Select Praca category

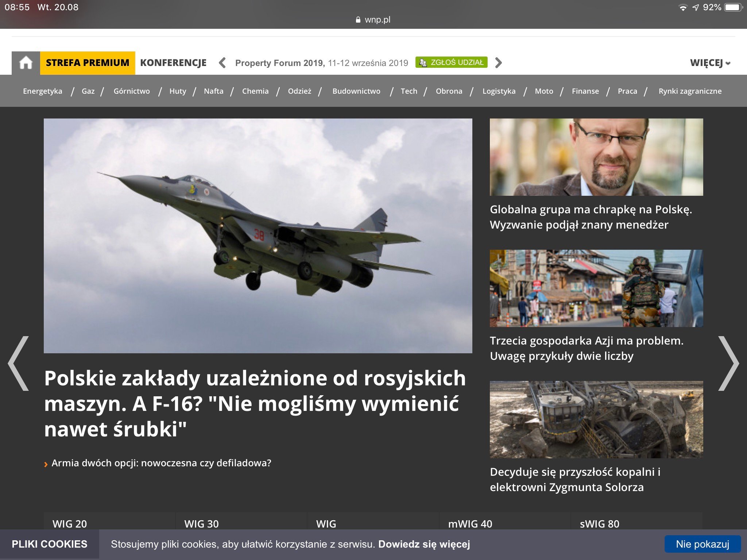627,91
